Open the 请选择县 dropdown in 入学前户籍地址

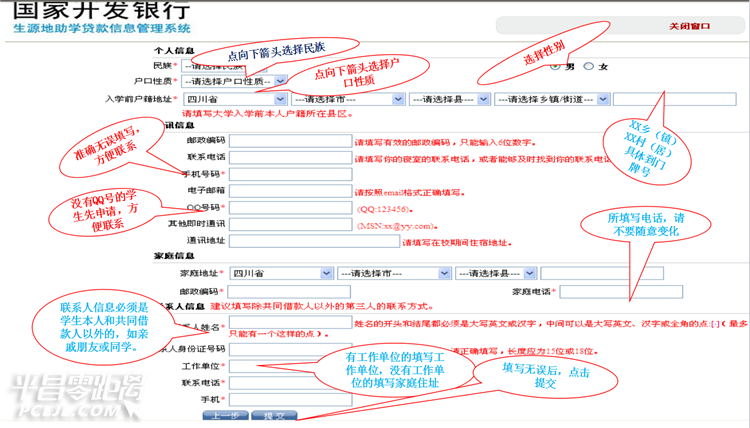[x=449, y=100]
